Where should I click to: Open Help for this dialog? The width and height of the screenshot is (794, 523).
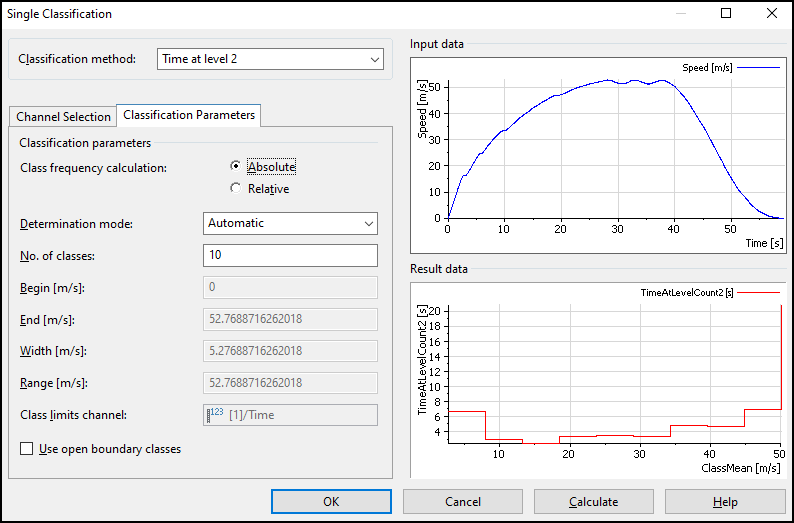pyautogui.click(x=724, y=501)
